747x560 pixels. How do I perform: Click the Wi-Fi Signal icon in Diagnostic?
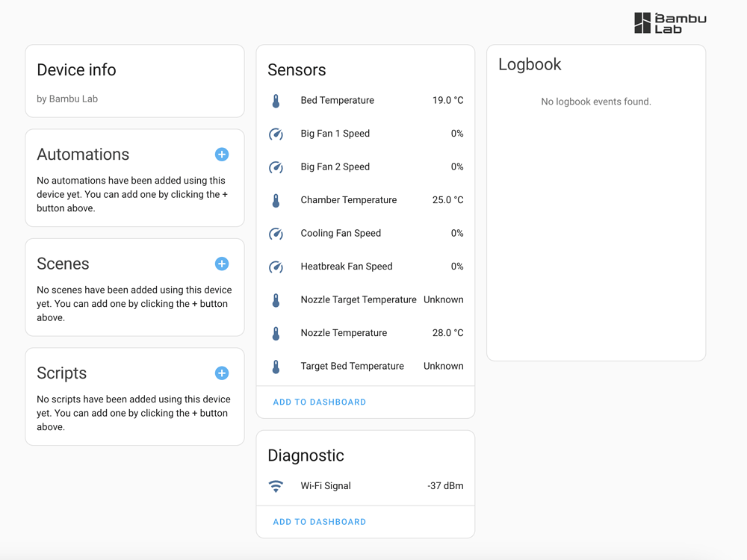click(x=276, y=485)
